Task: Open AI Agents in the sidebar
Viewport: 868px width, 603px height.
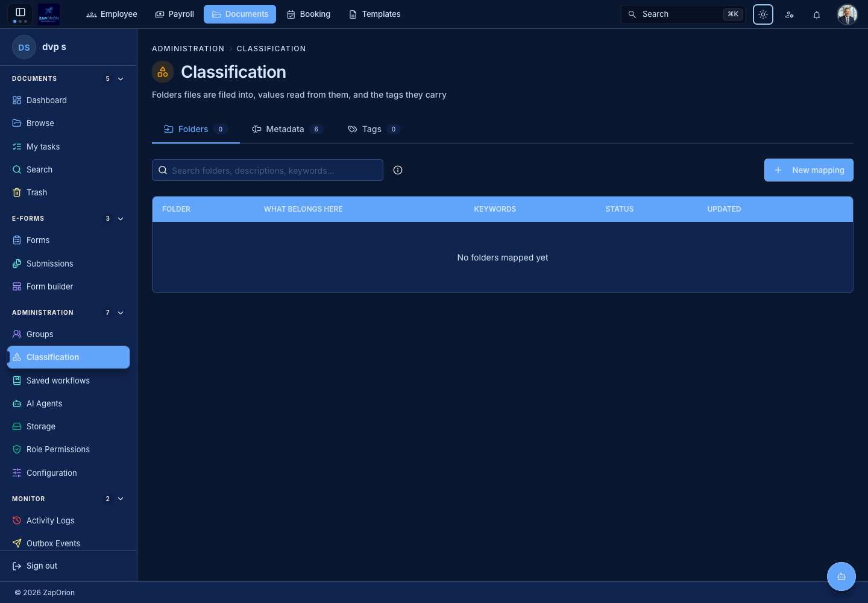Action: pos(68,403)
